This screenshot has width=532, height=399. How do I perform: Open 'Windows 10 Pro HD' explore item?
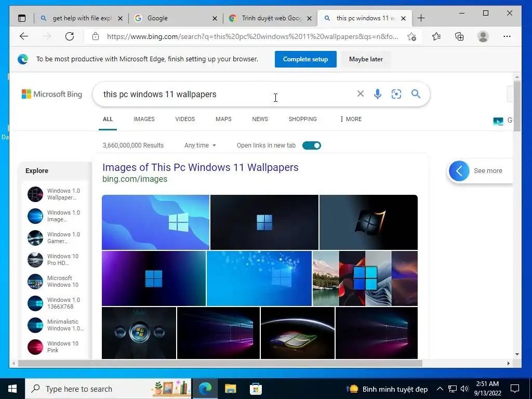coord(54,260)
